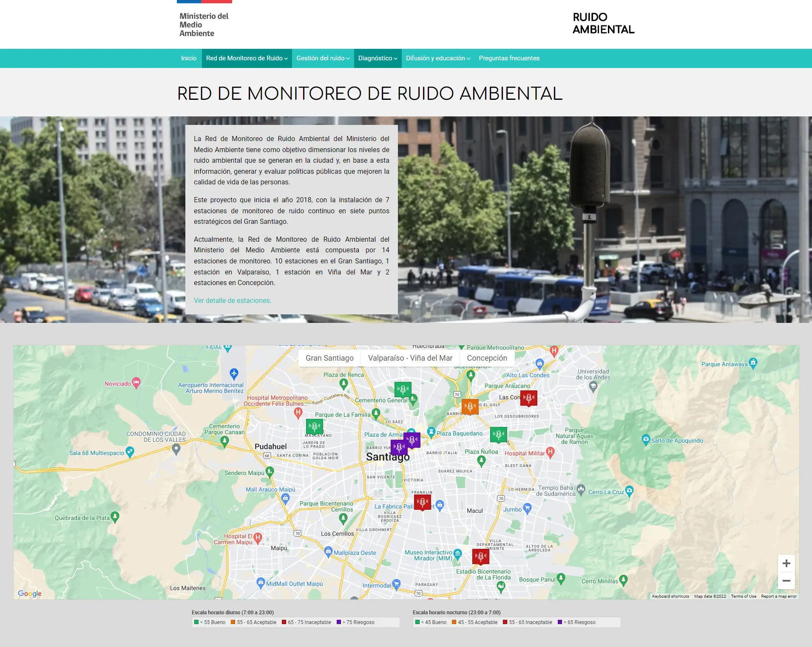The width and height of the screenshot is (812, 647).
Task: Expand the Red de Monitoreo de Ruido menu
Action: (x=247, y=58)
